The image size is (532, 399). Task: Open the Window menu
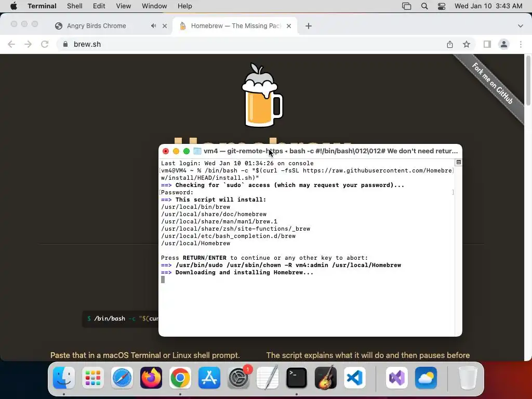(154, 6)
